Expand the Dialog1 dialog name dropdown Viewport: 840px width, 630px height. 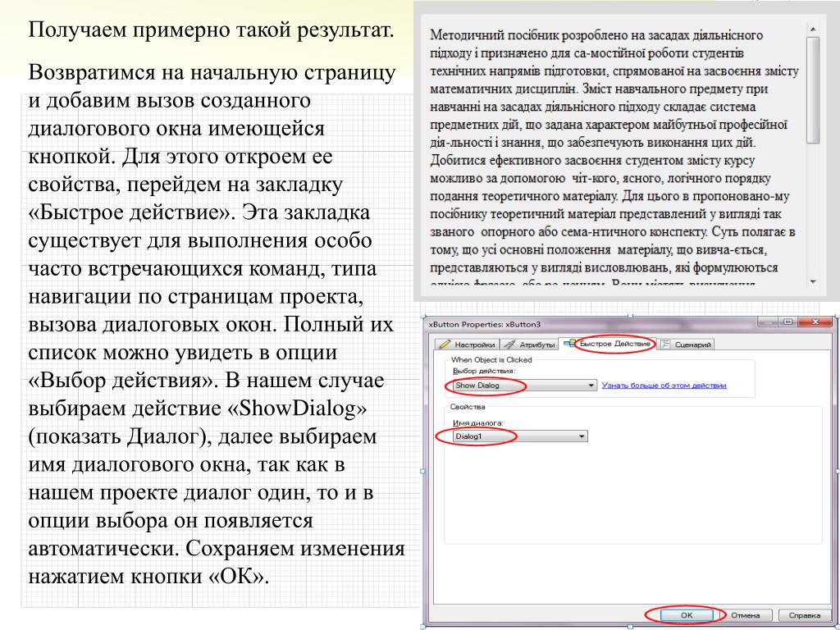click(x=519, y=436)
